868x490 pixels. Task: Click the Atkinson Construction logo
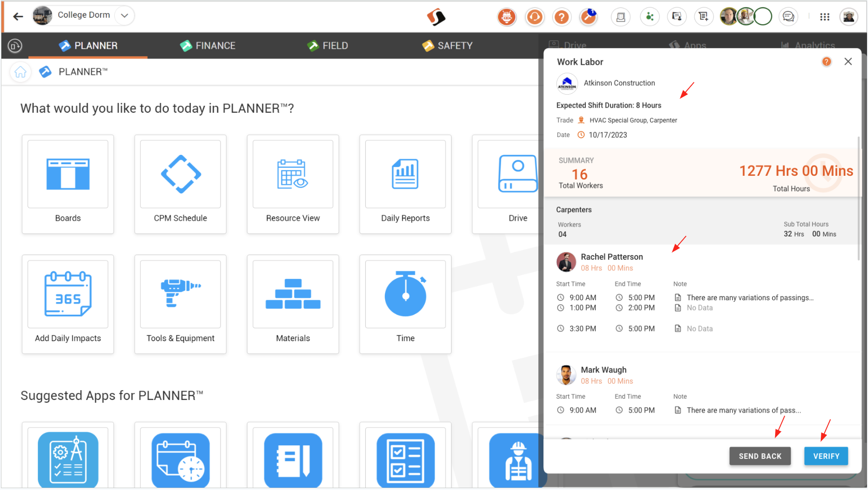tap(567, 84)
